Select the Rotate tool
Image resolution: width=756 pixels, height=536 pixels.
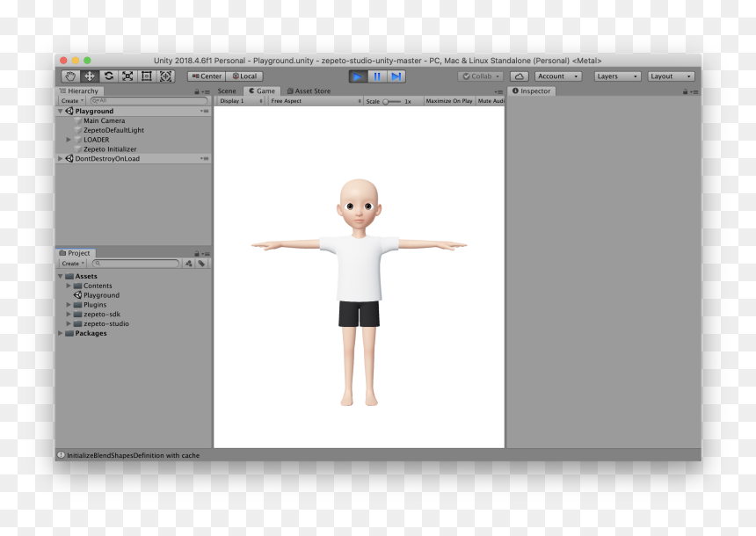point(108,76)
